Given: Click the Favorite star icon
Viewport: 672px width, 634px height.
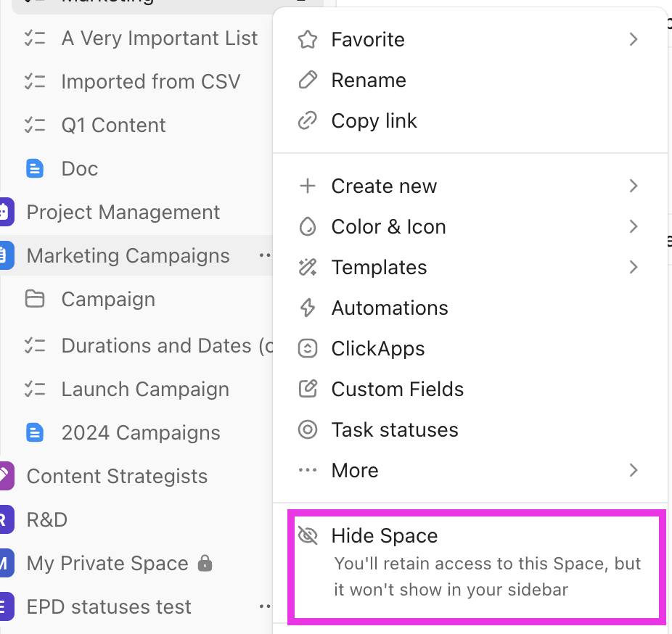Looking at the screenshot, I should (x=308, y=39).
